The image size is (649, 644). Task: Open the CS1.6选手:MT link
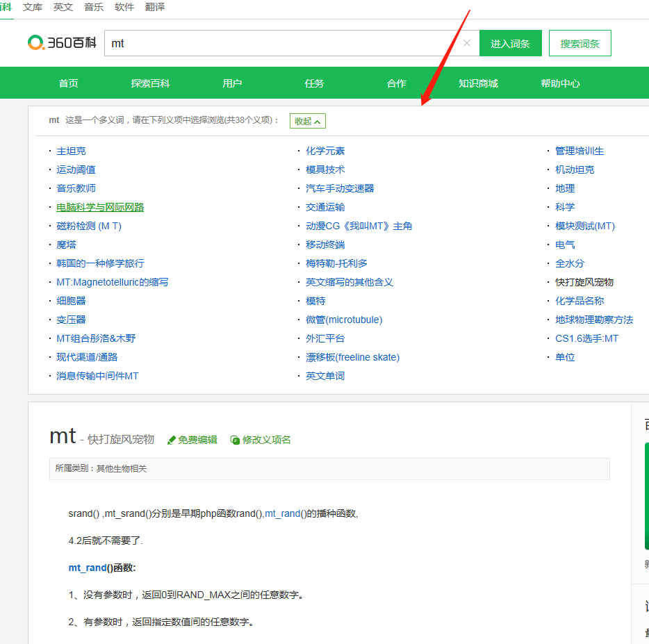point(586,338)
